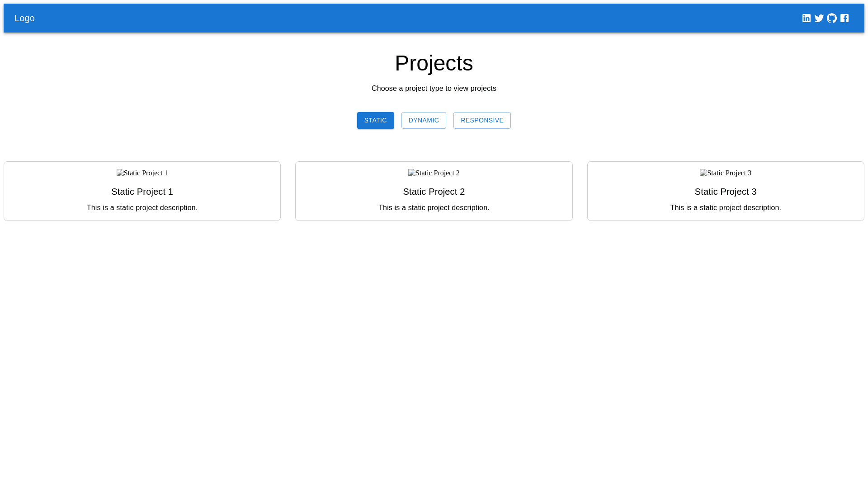This screenshot has height=488, width=868.
Task: Click the Logo text in header
Action: point(24,18)
